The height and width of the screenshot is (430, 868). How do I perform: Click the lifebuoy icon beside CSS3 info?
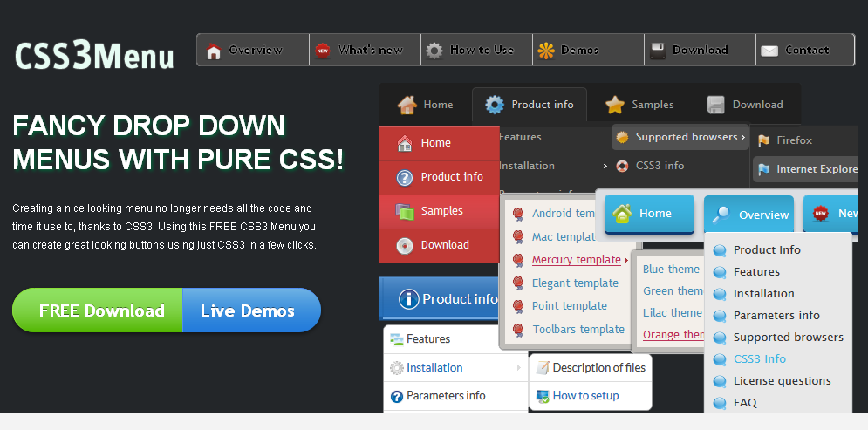point(622,166)
